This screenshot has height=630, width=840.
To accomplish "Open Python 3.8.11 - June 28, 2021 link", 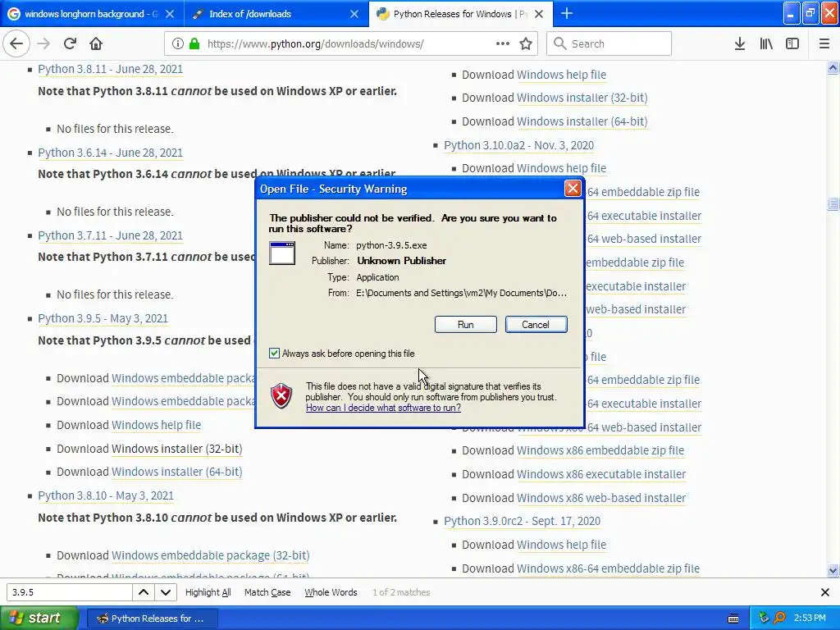I will coord(111,69).
